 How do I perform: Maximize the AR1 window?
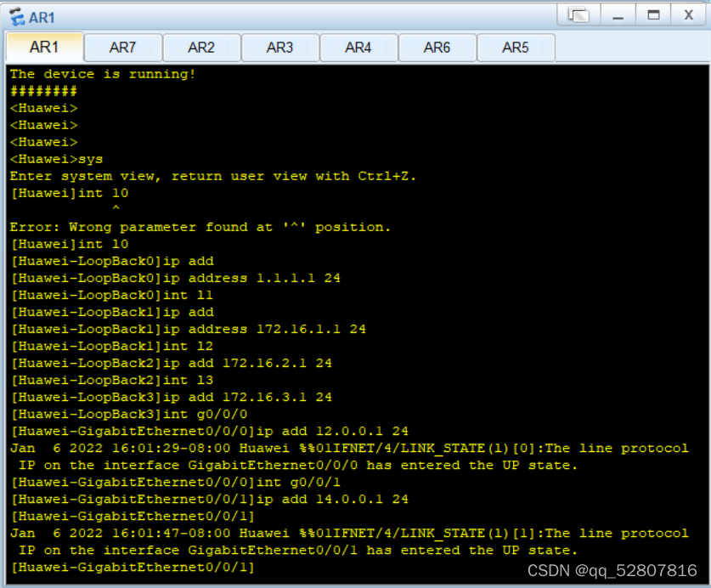coord(653,15)
